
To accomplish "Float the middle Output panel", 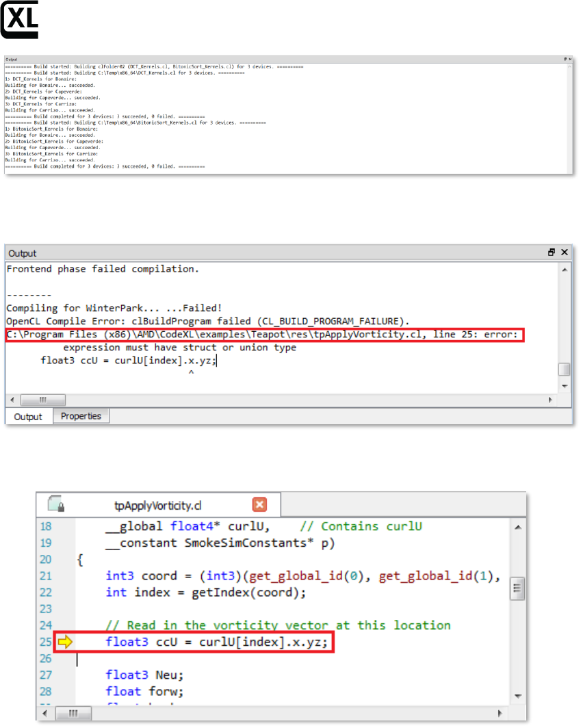I will [x=552, y=252].
